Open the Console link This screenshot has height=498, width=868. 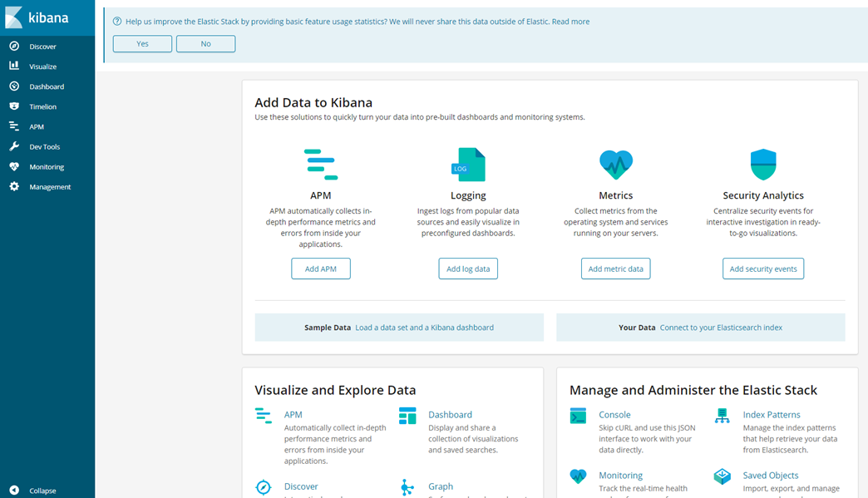tap(614, 415)
